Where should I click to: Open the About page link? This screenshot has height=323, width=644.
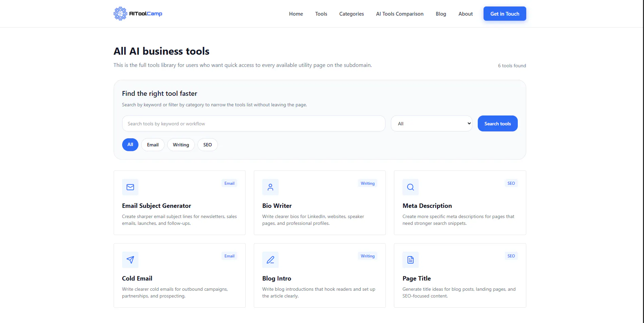tap(466, 14)
